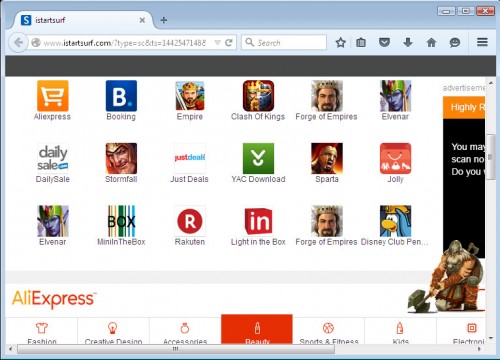Open the Elvenar icon beside the advertisement

(x=396, y=96)
